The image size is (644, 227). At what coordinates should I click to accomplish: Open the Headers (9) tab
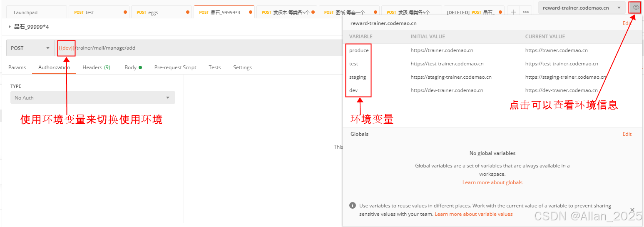point(96,67)
